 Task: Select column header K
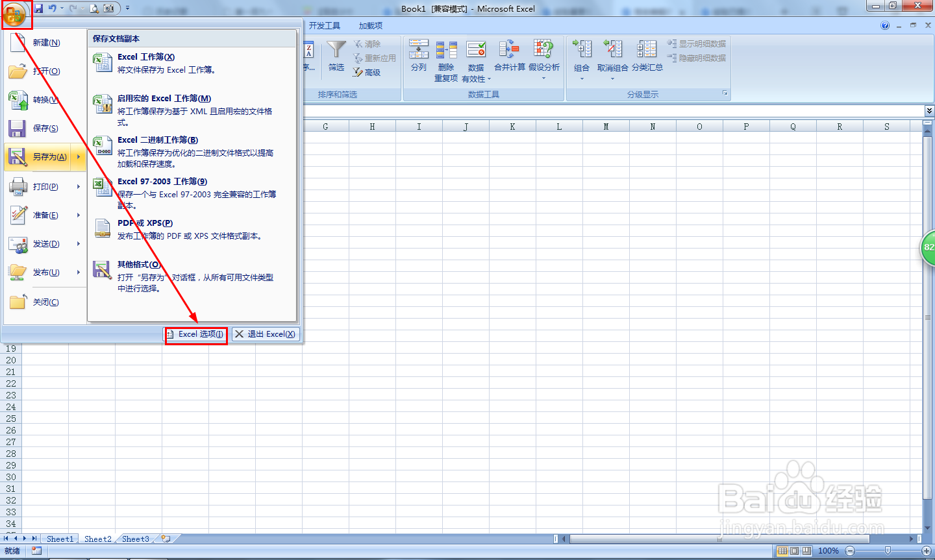click(512, 127)
